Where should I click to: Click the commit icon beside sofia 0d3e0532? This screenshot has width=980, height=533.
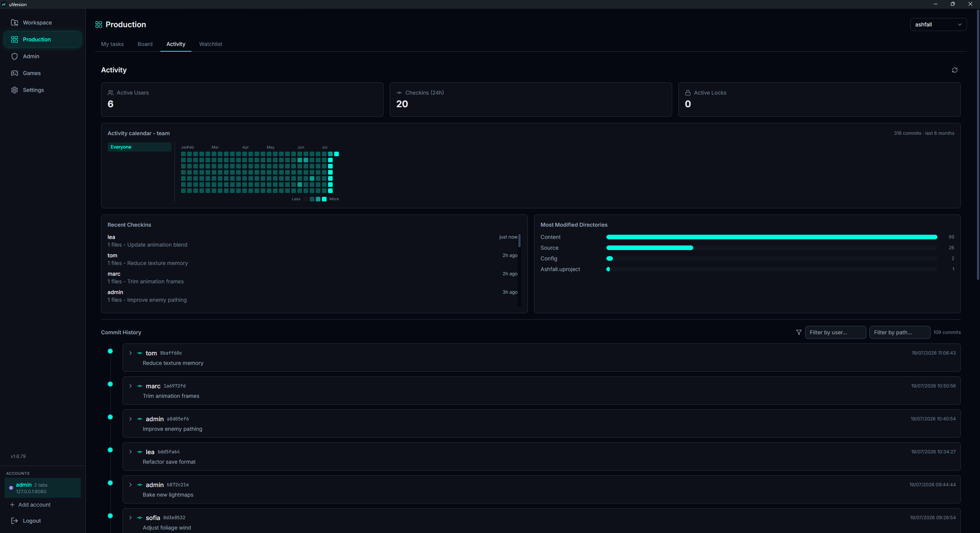[x=140, y=518]
